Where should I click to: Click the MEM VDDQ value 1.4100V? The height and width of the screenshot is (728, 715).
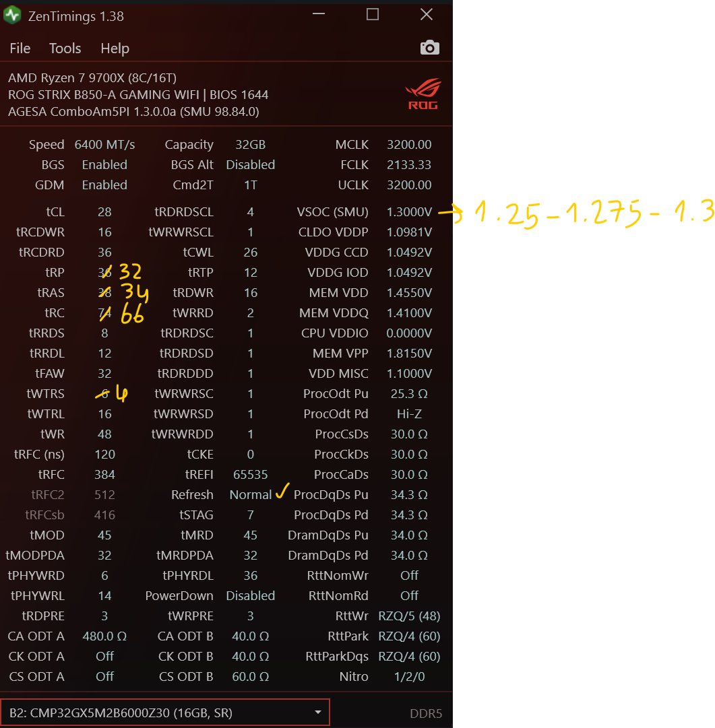409,313
